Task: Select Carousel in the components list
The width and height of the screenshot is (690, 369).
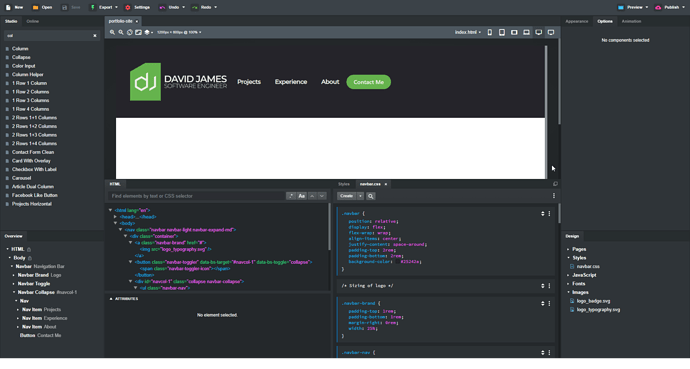Action: (22, 178)
